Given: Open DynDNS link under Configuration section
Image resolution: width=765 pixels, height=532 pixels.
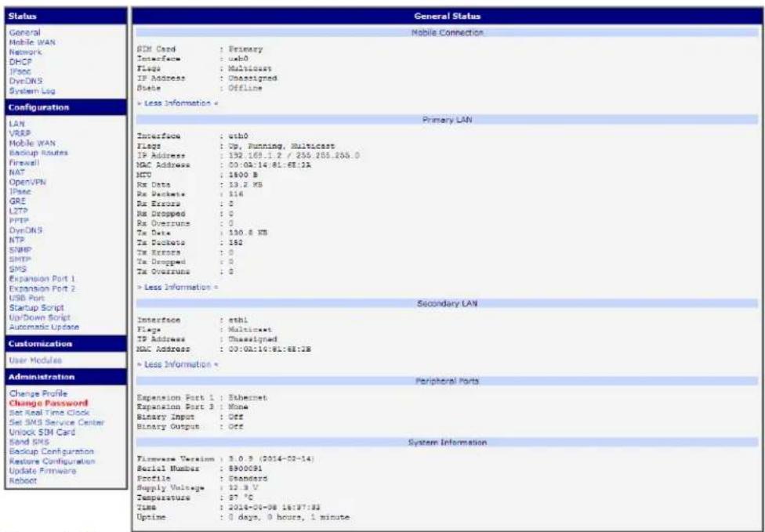Looking at the screenshot, I should click(26, 230).
